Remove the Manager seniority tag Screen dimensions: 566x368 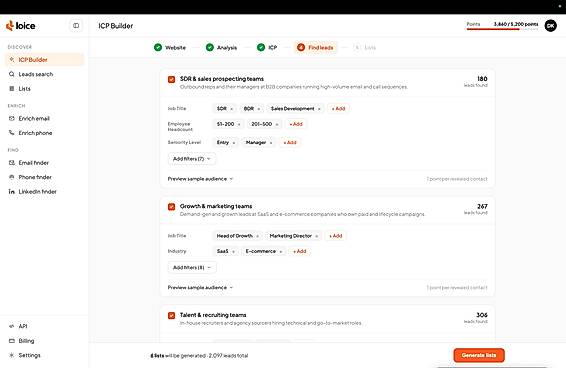click(271, 143)
